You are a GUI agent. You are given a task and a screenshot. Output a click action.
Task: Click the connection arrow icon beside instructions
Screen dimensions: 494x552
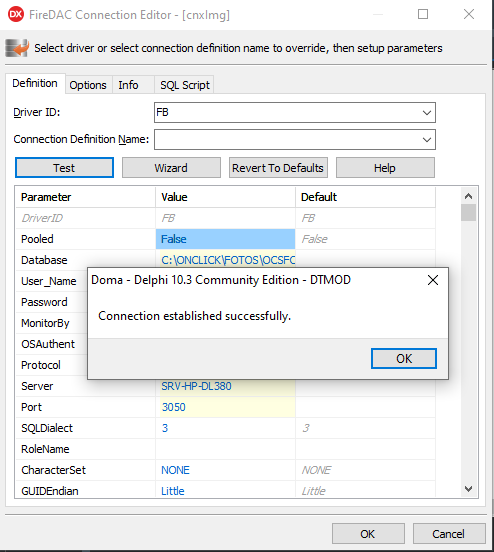point(17,48)
